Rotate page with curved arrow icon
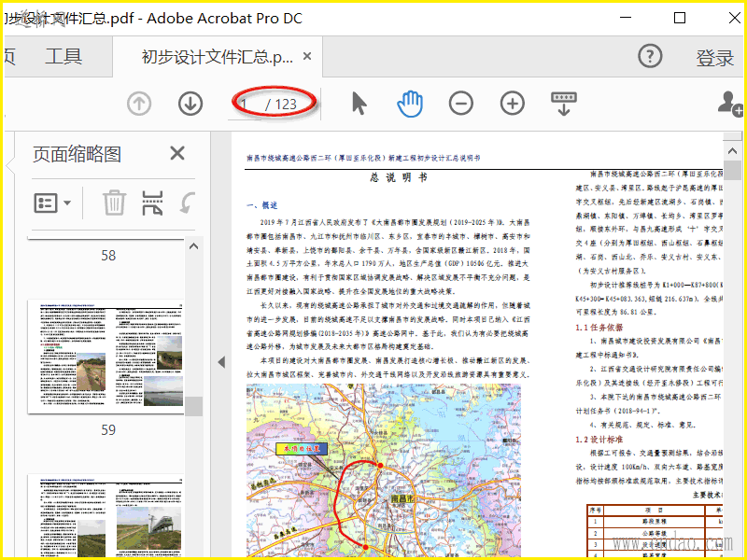The width and height of the screenshot is (747, 560). 188,203
